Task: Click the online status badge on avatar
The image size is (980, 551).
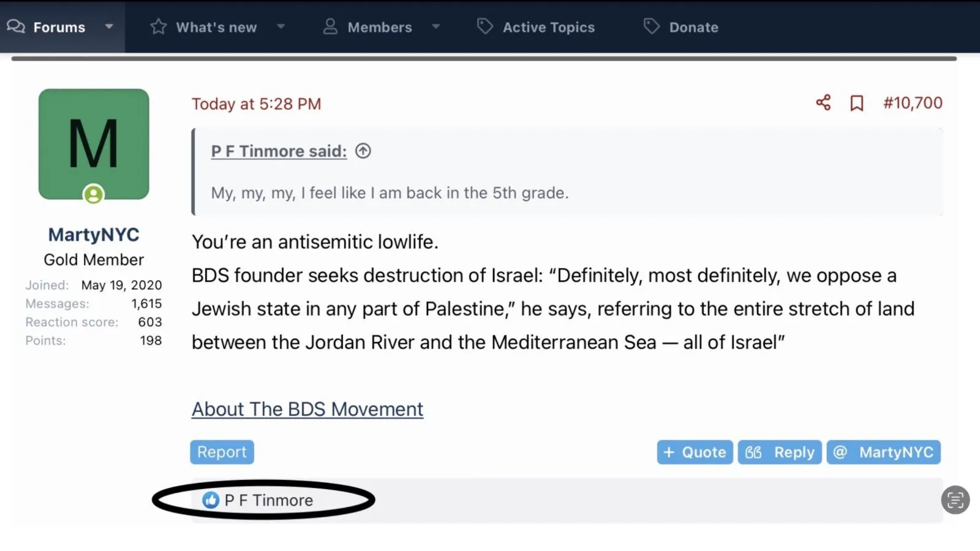Action: tap(94, 195)
